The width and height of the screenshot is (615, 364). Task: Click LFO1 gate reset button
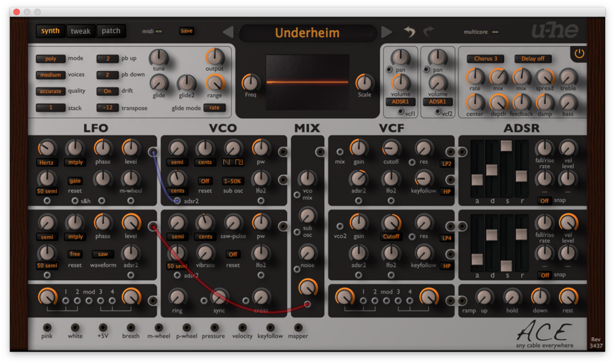pyautogui.click(x=75, y=181)
